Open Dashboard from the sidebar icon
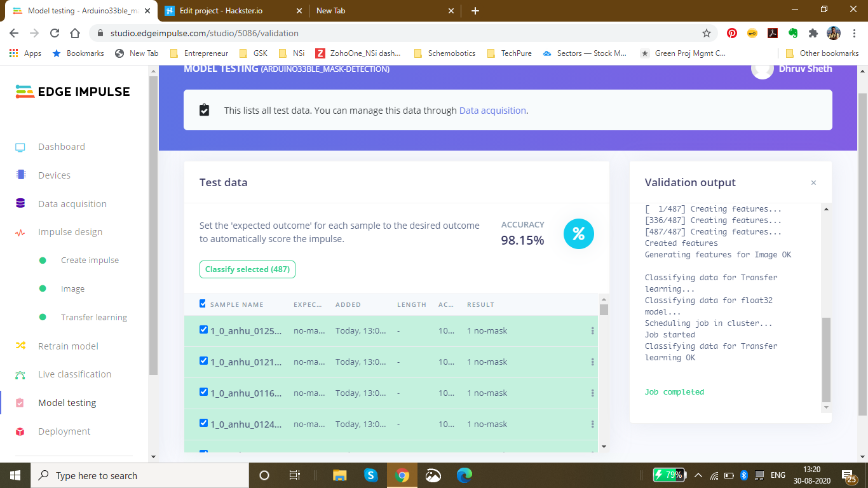Screen dimensions: 868x488 (x=20, y=147)
